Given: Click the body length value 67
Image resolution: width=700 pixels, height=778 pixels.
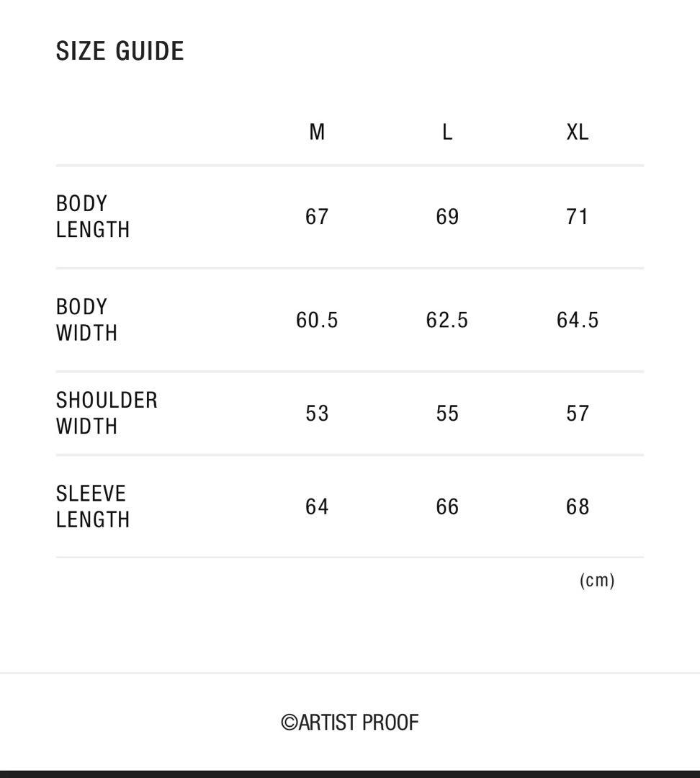Looking at the screenshot, I should coord(317,217).
